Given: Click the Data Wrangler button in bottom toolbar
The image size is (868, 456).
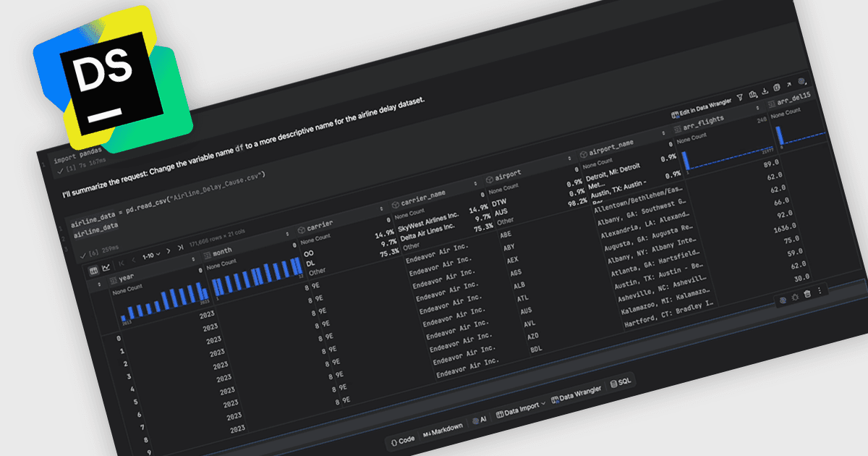Looking at the screenshot, I should pyautogui.click(x=576, y=393).
